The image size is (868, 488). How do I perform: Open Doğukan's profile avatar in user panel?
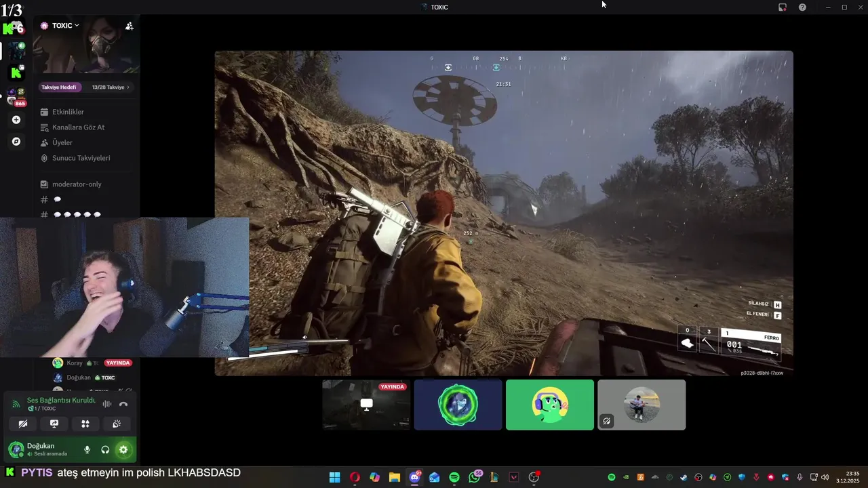(x=16, y=449)
